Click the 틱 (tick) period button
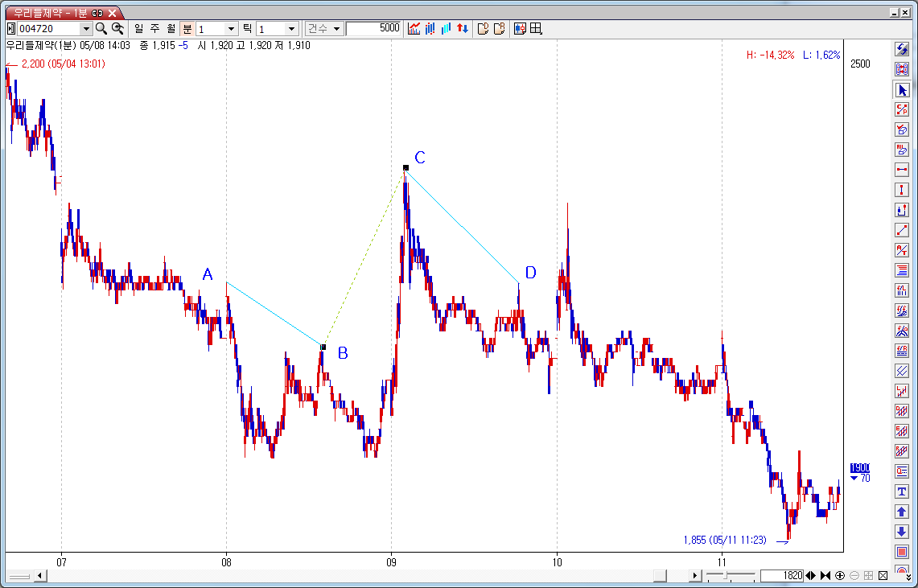This screenshot has width=918, height=588. 247,28
